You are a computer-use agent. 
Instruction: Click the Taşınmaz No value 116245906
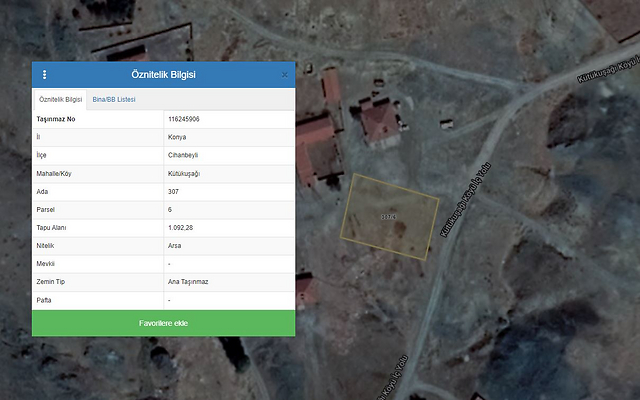184,119
